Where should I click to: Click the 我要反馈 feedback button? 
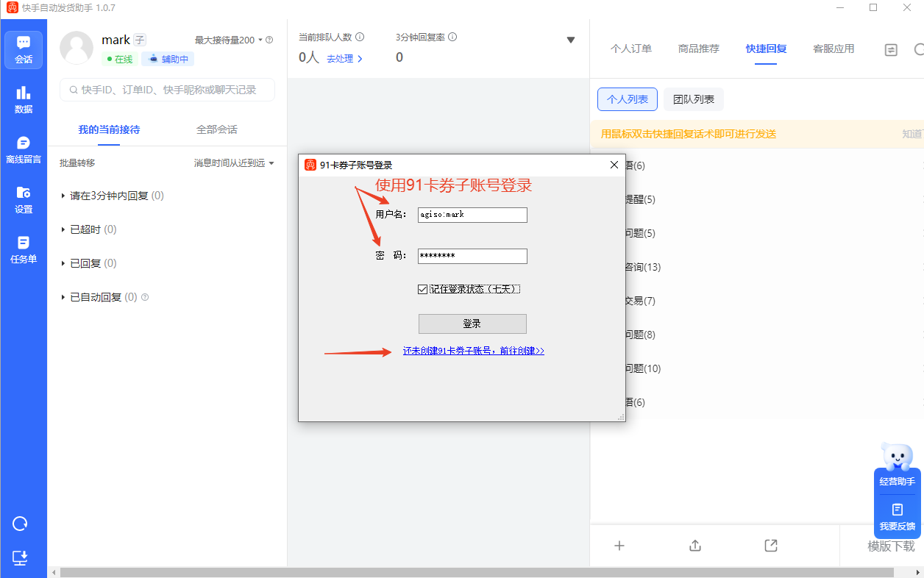coord(897,517)
